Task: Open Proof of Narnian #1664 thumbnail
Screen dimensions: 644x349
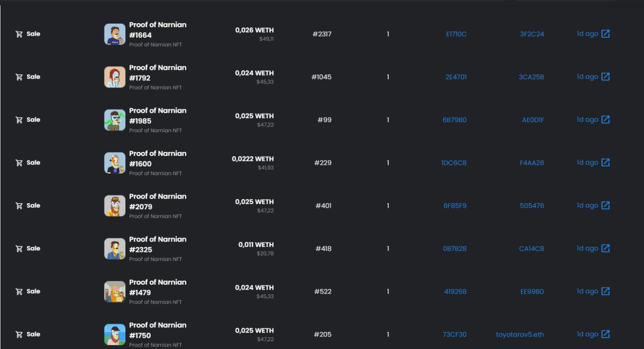Action: 115,34
